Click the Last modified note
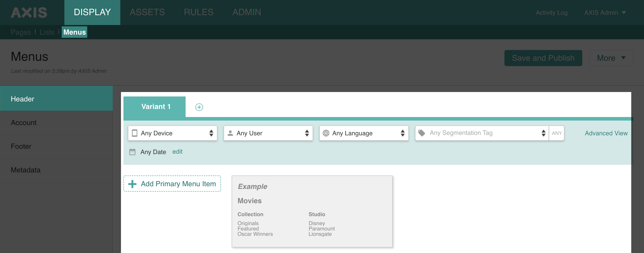 tap(59, 71)
